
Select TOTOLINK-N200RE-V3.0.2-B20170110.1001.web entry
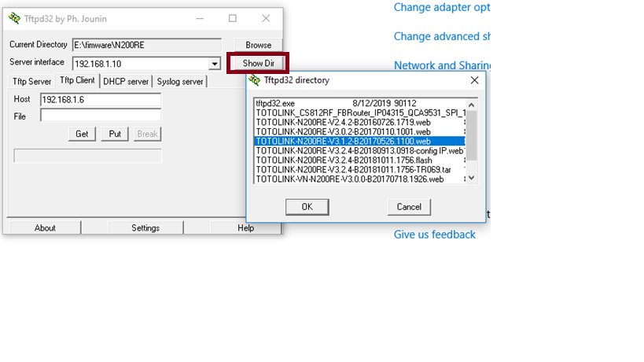point(359,132)
